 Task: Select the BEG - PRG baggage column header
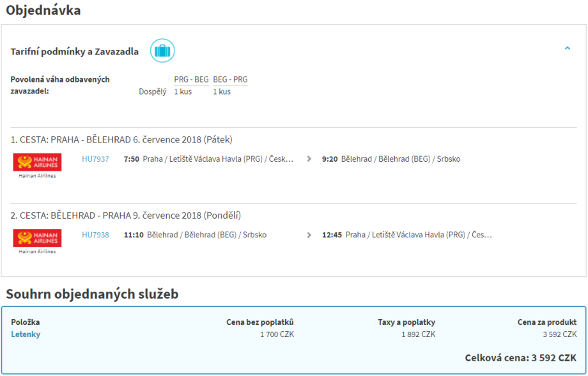(230, 80)
